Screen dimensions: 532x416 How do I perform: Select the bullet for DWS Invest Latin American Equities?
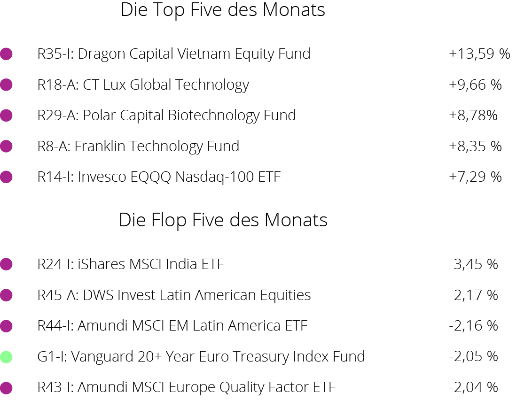pyautogui.click(x=6, y=295)
